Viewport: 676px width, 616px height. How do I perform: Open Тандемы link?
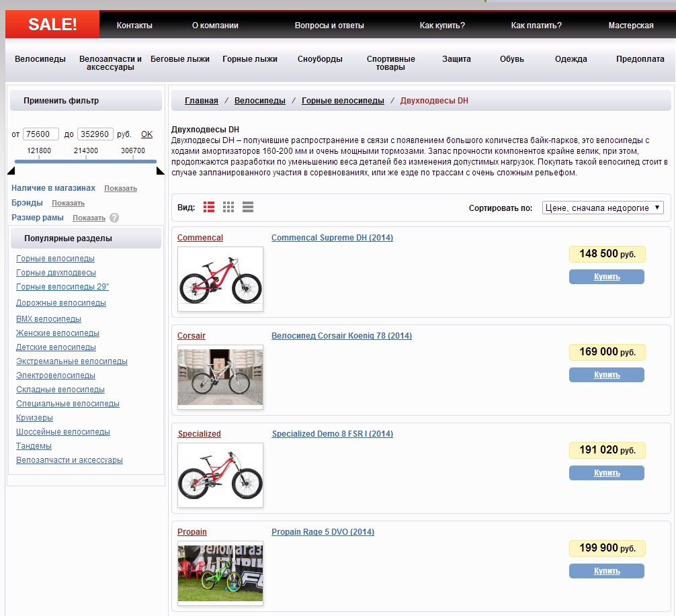(34, 446)
